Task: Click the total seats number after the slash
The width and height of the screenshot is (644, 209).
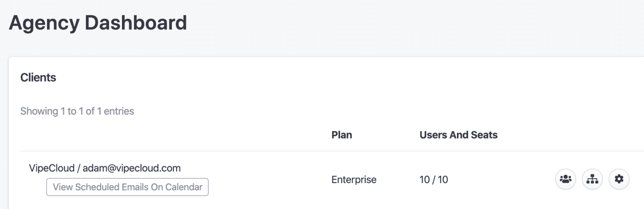Action: pos(443,180)
